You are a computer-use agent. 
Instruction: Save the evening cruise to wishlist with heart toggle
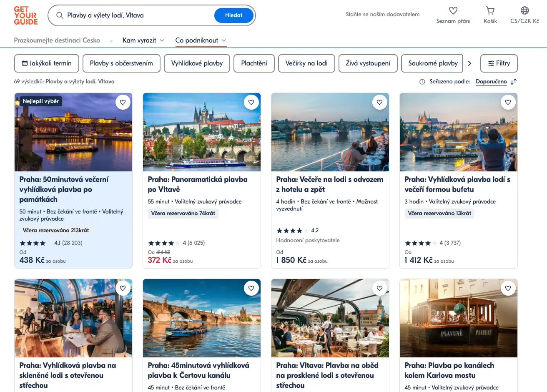[123, 102]
